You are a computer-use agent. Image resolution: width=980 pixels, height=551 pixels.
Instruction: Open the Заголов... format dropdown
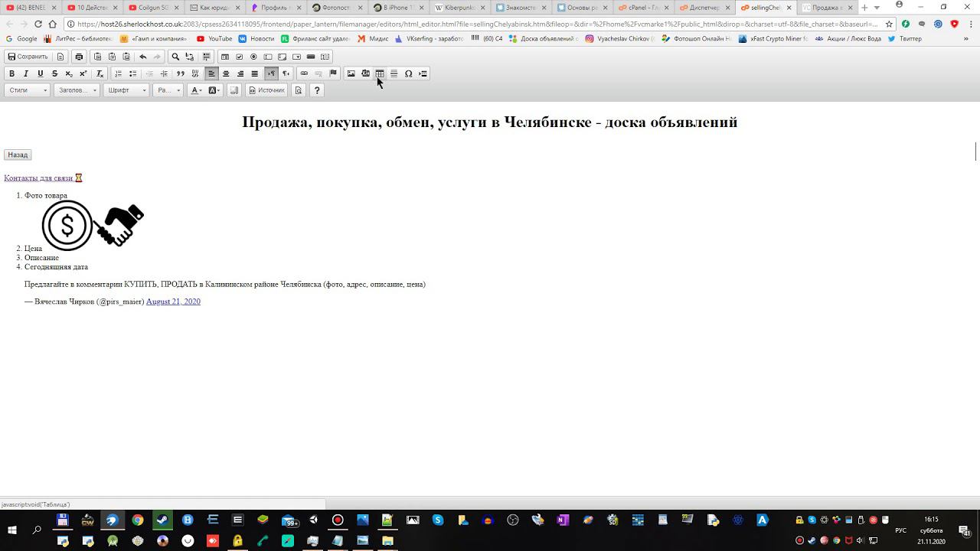[x=77, y=90]
